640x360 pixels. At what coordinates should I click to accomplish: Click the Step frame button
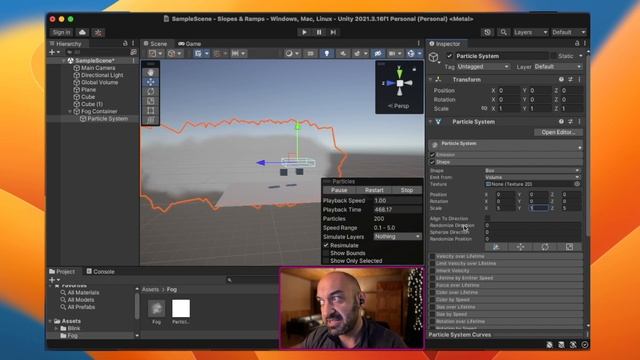coord(333,32)
